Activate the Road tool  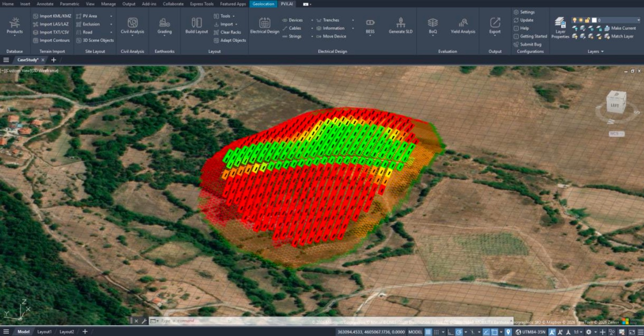click(x=85, y=32)
